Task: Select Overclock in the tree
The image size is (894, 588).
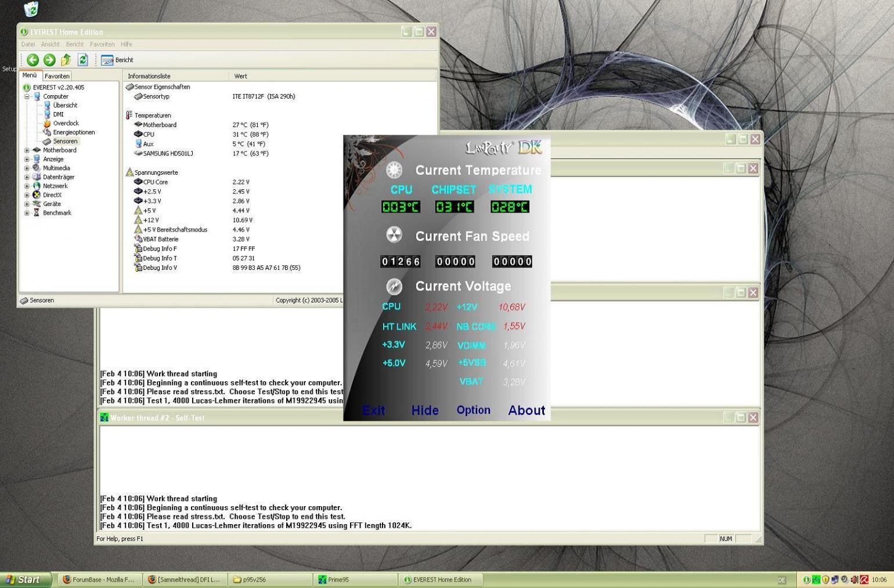Action: pyautogui.click(x=66, y=123)
